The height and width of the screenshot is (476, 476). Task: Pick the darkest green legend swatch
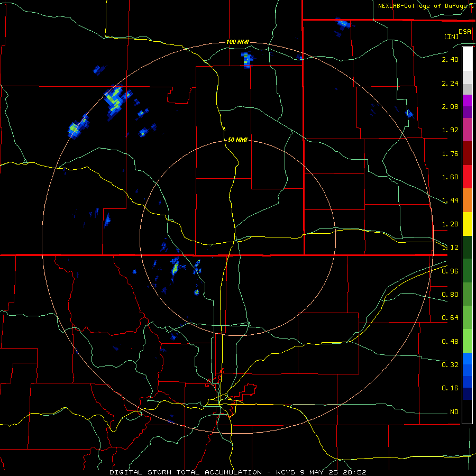pyautogui.click(x=467, y=247)
